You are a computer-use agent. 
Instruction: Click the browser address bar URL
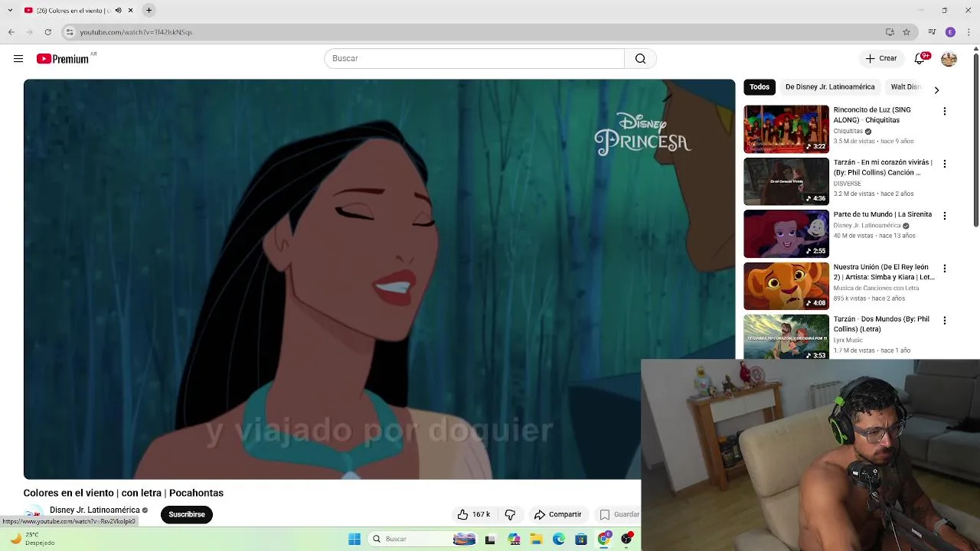coord(136,32)
